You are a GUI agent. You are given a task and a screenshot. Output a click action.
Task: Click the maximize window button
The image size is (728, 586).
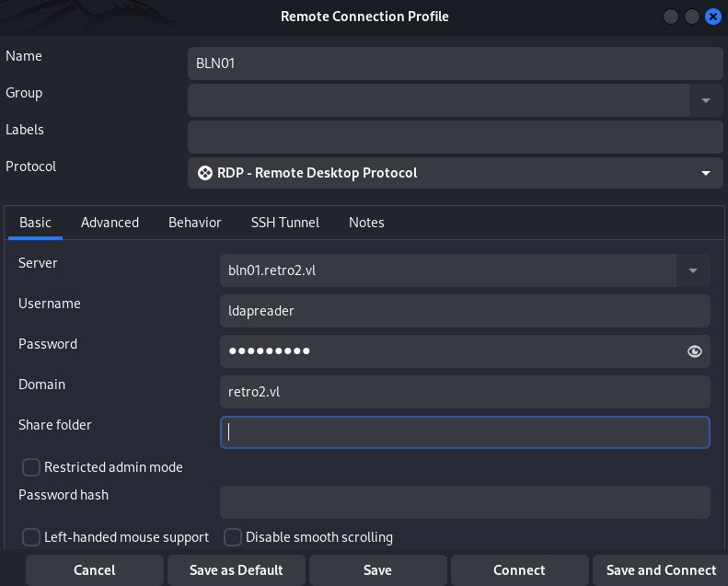692,17
